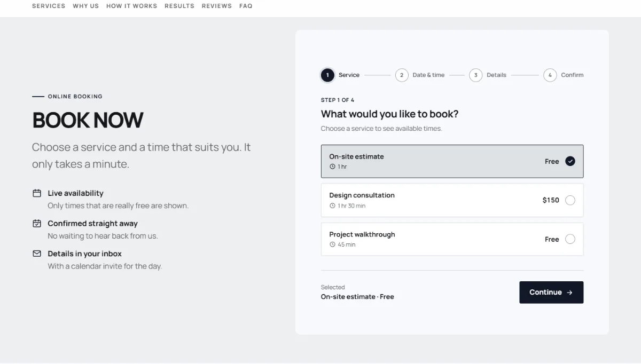Click "No waiting to hear back from us."
The width and height of the screenshot is (641, 364).
point(103,236)
